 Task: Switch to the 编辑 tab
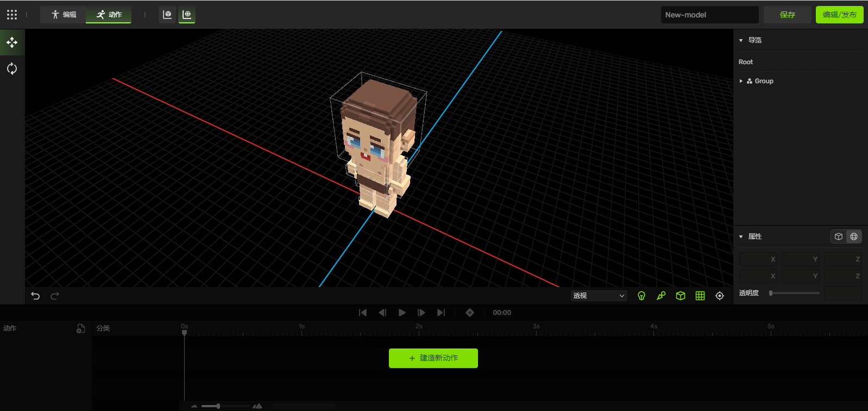click(x=63, y=15)
